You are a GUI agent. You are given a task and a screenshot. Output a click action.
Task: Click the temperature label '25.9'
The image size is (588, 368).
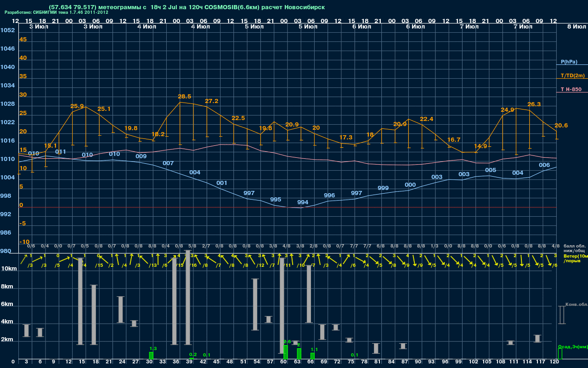click(77, 106)
